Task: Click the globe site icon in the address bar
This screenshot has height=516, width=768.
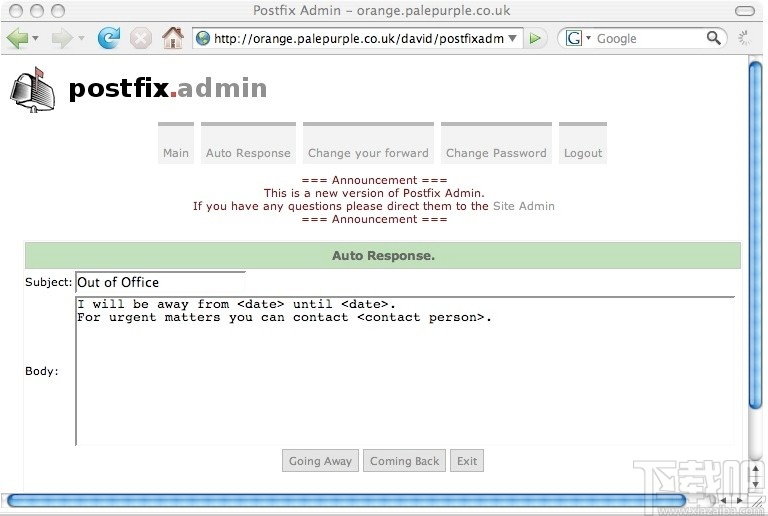Action: pyautogui.click(x=203, y=38)
